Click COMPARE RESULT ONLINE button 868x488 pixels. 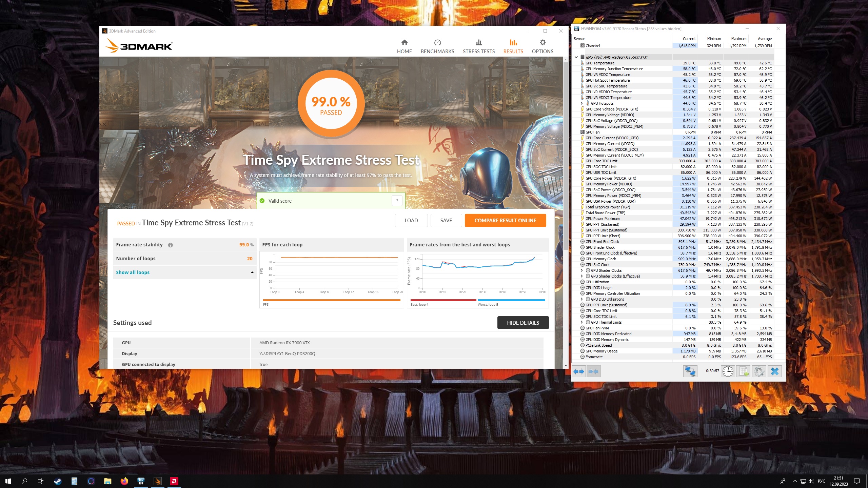[x=505, y=220]
